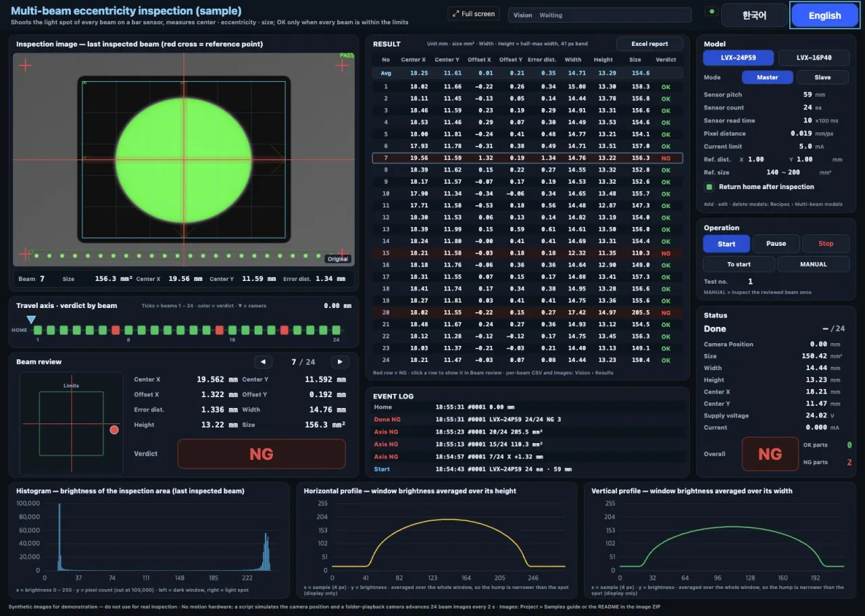Select NG row 20 in result table
The image size is (865, 616).
[x=528, y=313]
